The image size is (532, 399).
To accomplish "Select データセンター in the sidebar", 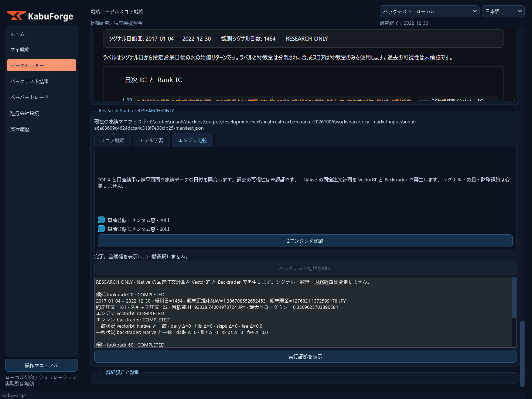I will coord(41,65).
